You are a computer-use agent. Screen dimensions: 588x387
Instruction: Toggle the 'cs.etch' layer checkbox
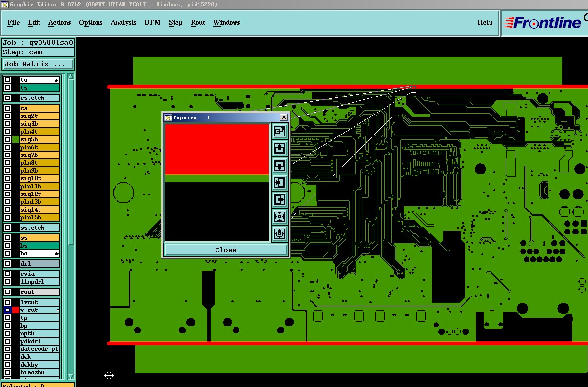[x=8, y=98]
